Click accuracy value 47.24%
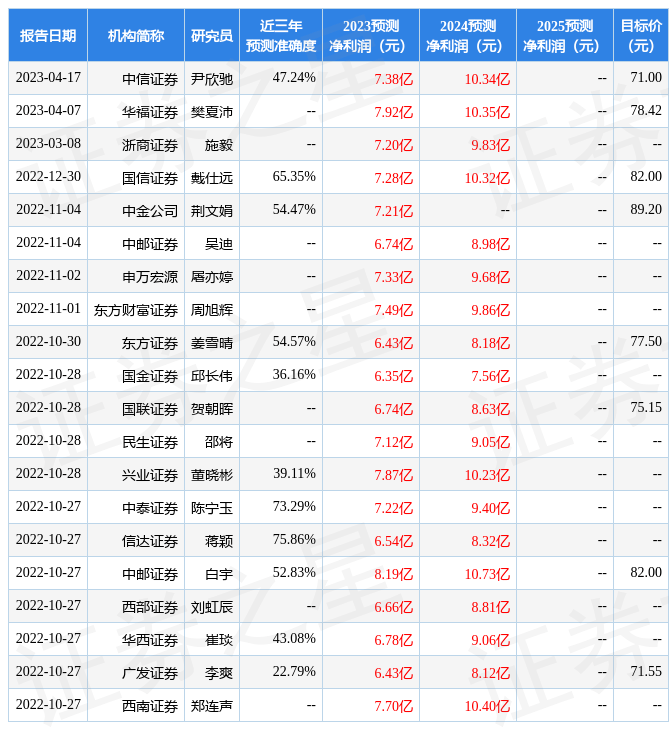The height and width of the screenshot is (730, 669). tap(294, 78)
